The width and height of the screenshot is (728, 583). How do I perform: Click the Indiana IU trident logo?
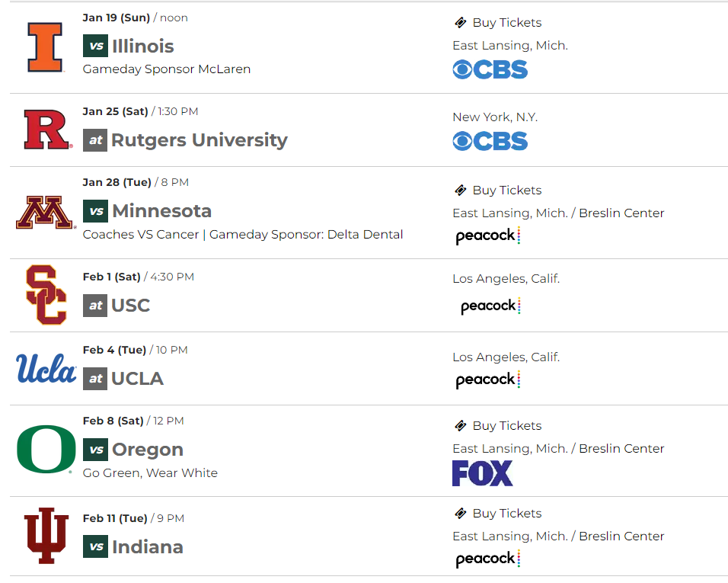pyautogui.click(x=46, y=536)
